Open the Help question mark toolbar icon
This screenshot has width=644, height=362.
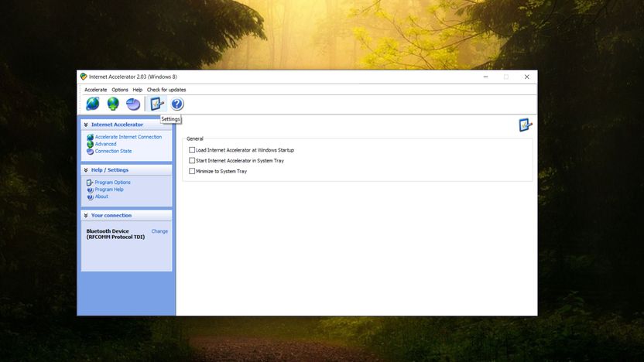point(177,104)
